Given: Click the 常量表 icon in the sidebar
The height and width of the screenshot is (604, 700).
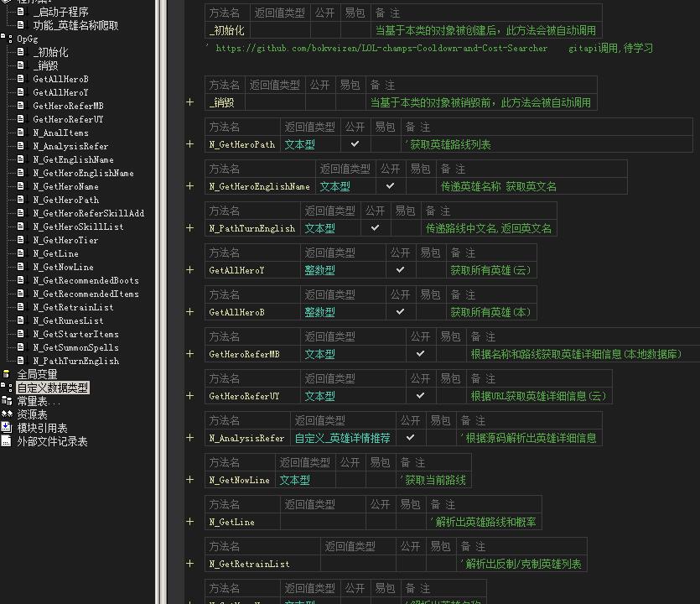Looking at the screenshot, I should click(x=7, y=401).
